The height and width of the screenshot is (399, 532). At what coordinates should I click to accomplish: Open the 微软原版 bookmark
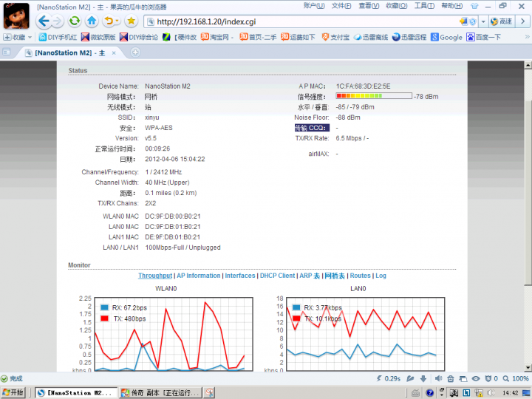(98, 38)
